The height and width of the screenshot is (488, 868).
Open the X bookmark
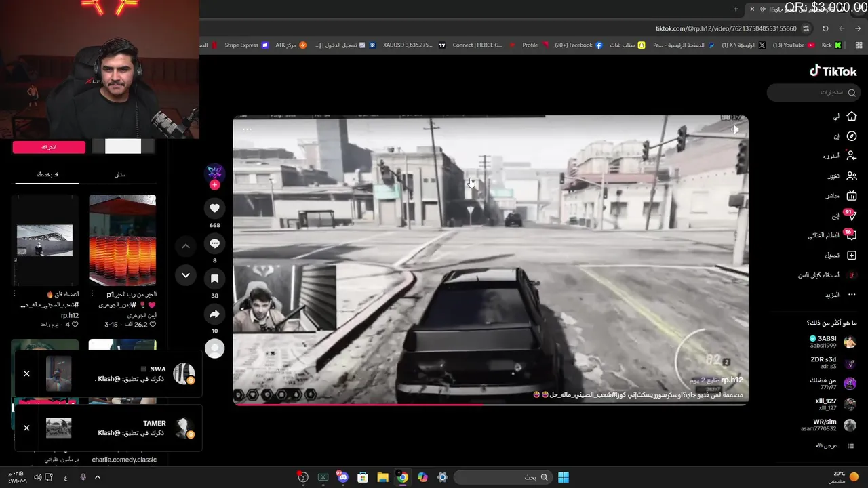[x=743, y=45]
